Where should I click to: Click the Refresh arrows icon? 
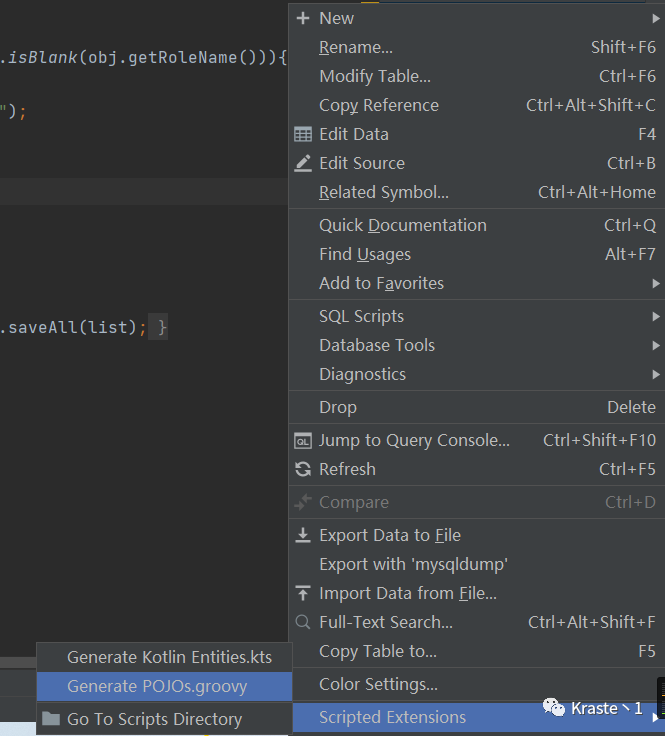pyautogui.click(x=303, y=469)
